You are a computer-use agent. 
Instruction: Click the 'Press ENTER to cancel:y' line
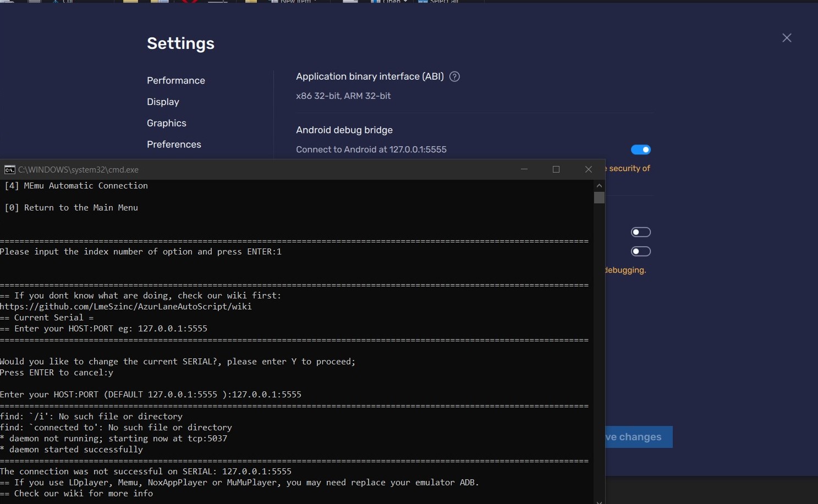point(57,373)
